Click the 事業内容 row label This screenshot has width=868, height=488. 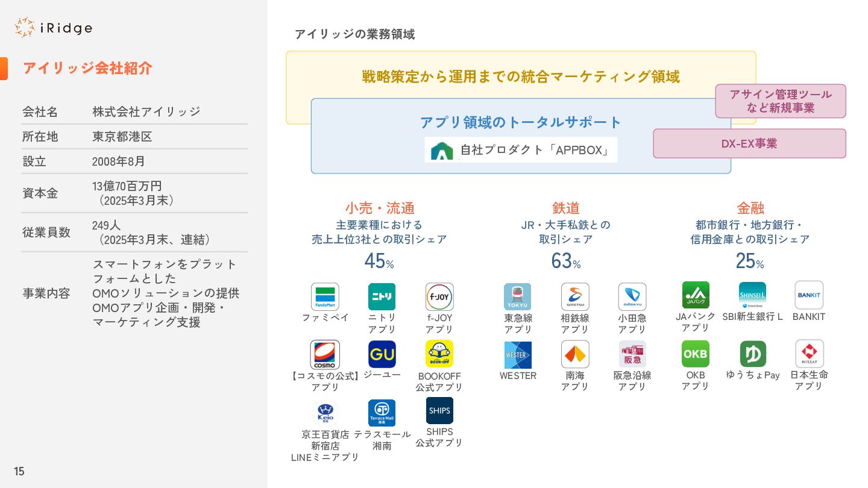click(46, 293)
